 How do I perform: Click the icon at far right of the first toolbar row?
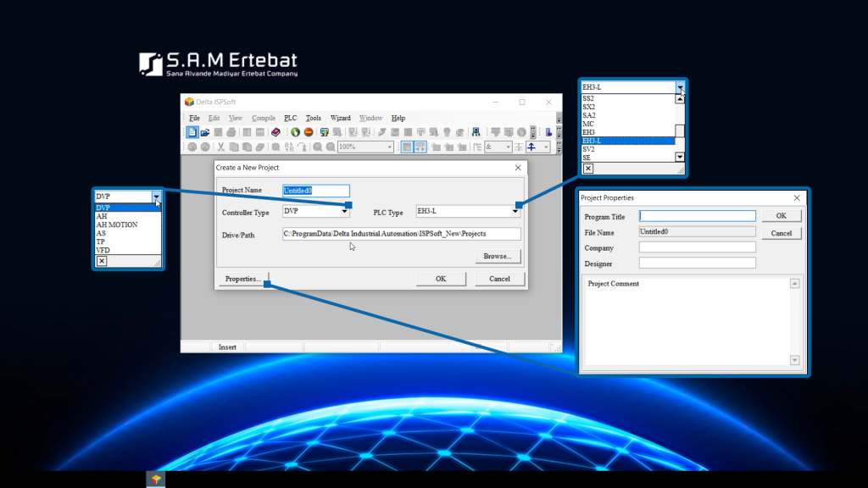548,132
